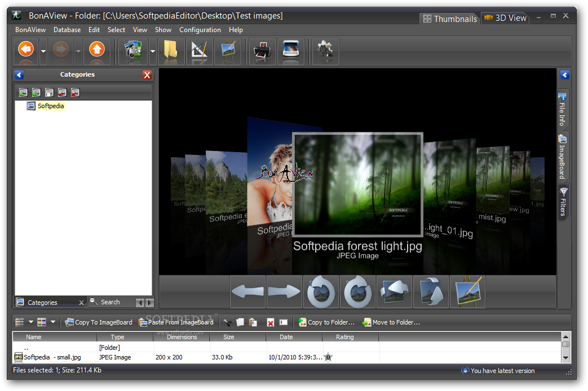Rotate image clockwise in 3D view bar

tap(358, 292)
